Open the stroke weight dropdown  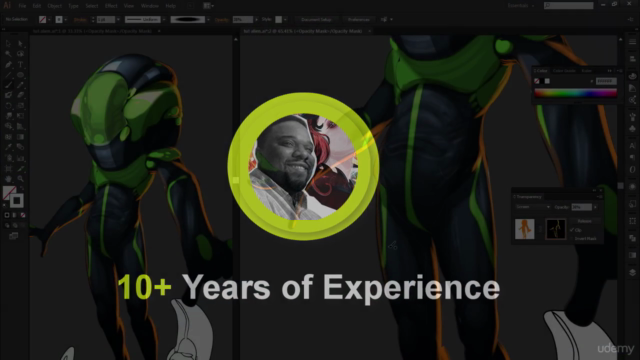pos(118,20)
